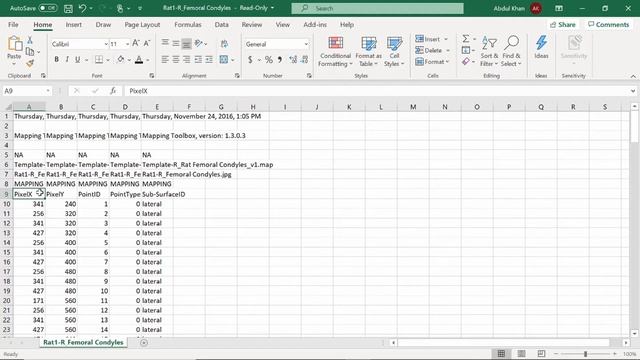
Task: Click the Wrap Text icon
Action: pos(224,44)
